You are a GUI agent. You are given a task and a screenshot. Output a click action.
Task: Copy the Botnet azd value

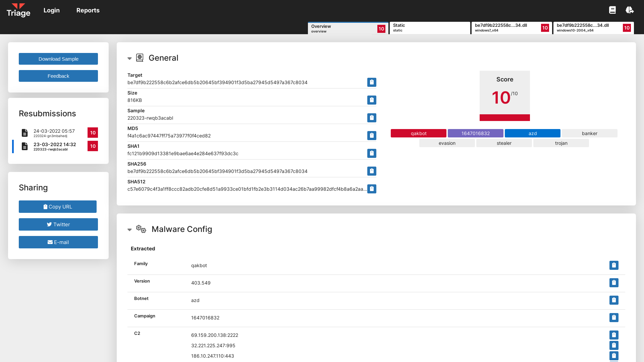coord(614,300)
